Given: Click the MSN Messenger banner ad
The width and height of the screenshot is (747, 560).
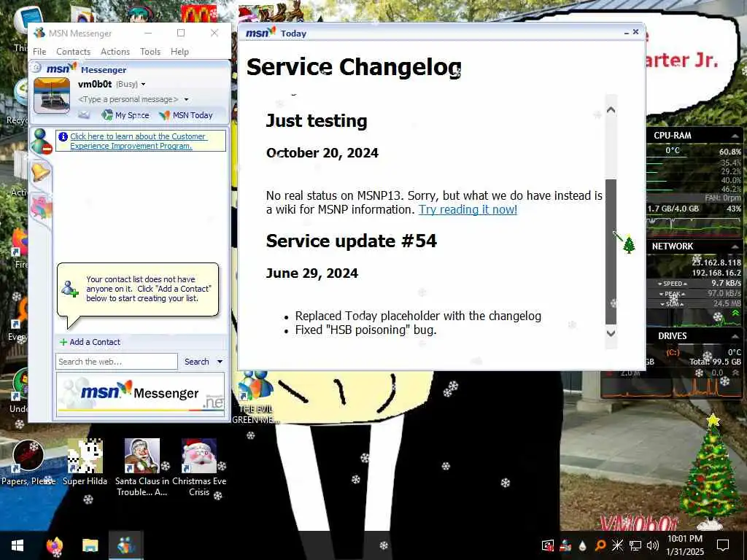Looking at the screenshot, I should [141, 394].
